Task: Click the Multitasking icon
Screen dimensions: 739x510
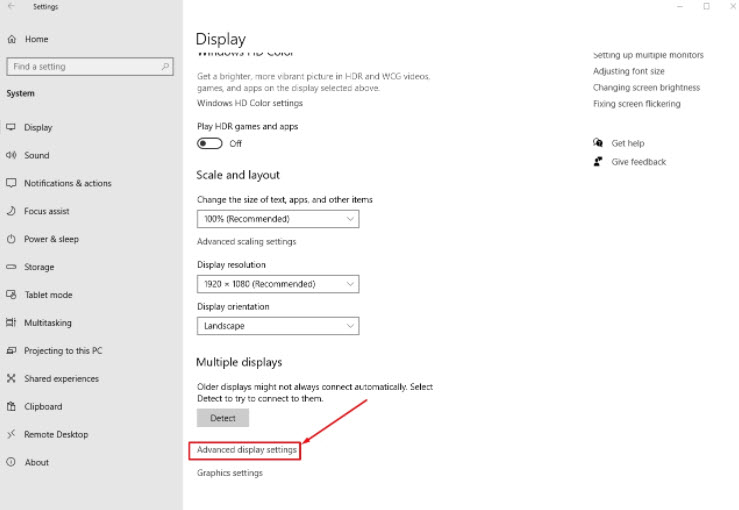Action: 11,322
